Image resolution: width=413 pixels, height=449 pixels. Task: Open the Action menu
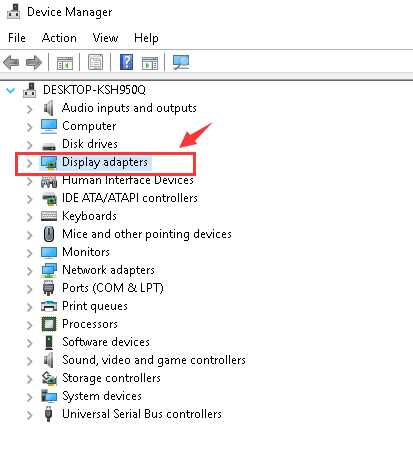pos(59,38)
